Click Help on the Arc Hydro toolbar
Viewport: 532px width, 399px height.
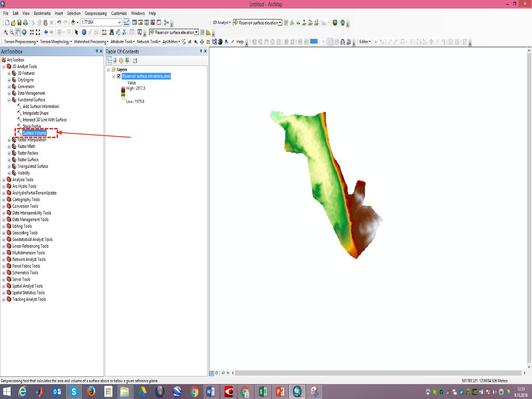point(240,42)
